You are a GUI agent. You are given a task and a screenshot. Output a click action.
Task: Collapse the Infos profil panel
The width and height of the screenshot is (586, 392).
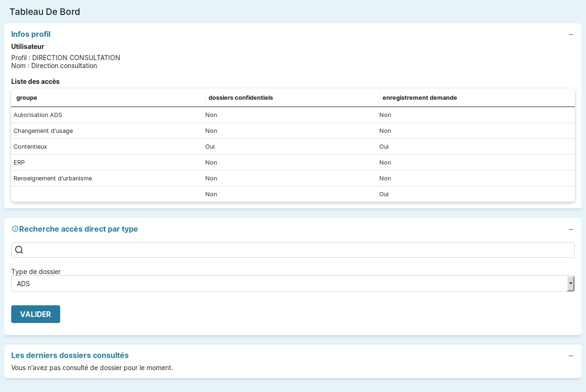coord(571,34)
